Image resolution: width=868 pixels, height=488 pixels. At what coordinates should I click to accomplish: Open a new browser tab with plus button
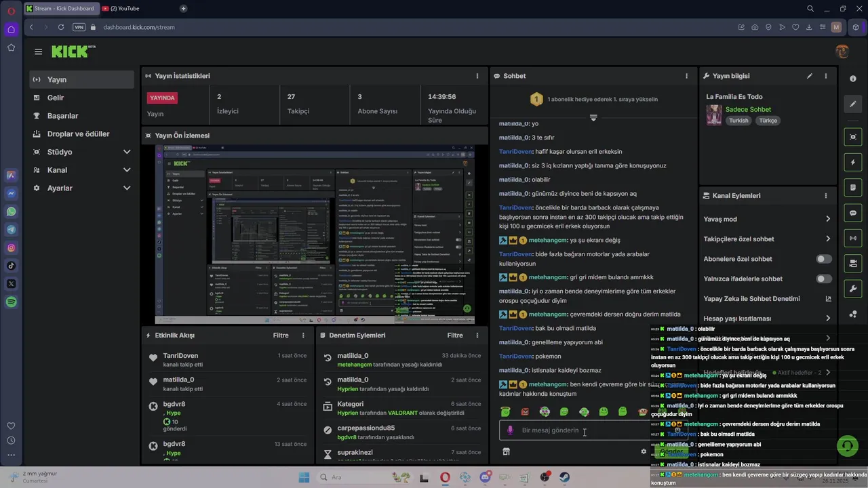183,9
